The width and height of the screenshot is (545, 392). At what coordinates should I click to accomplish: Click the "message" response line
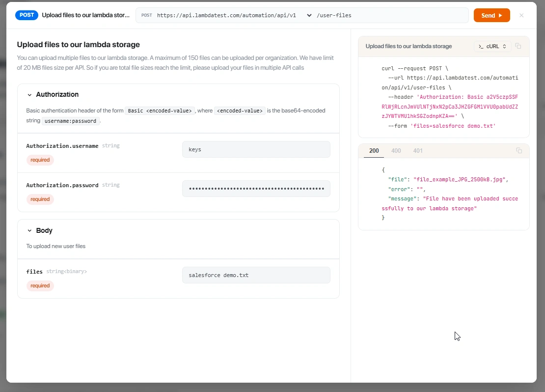pos(450,203)
